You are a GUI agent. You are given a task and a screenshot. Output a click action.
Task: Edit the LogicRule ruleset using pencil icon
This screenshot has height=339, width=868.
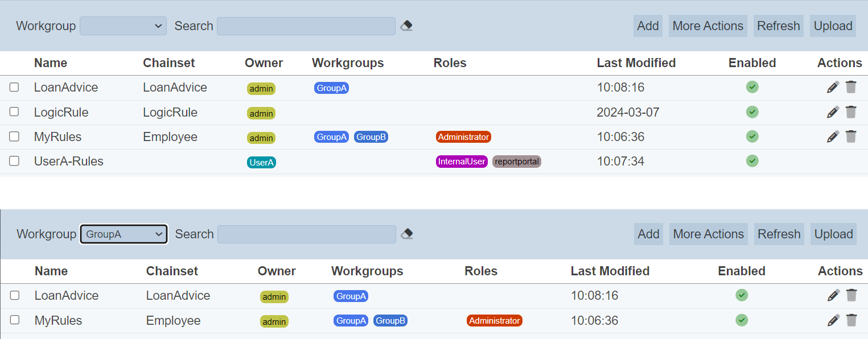(x=833, y=112)
